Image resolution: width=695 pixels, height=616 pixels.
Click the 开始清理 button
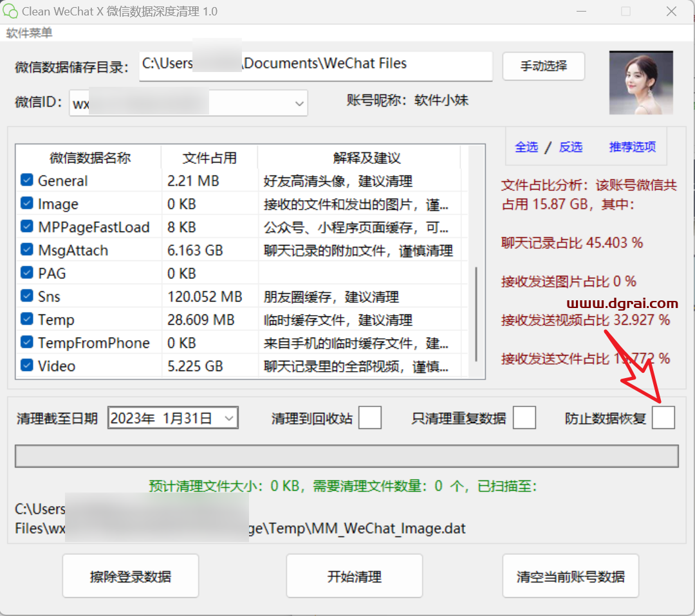pyautogui.click(x=354, y=576)
